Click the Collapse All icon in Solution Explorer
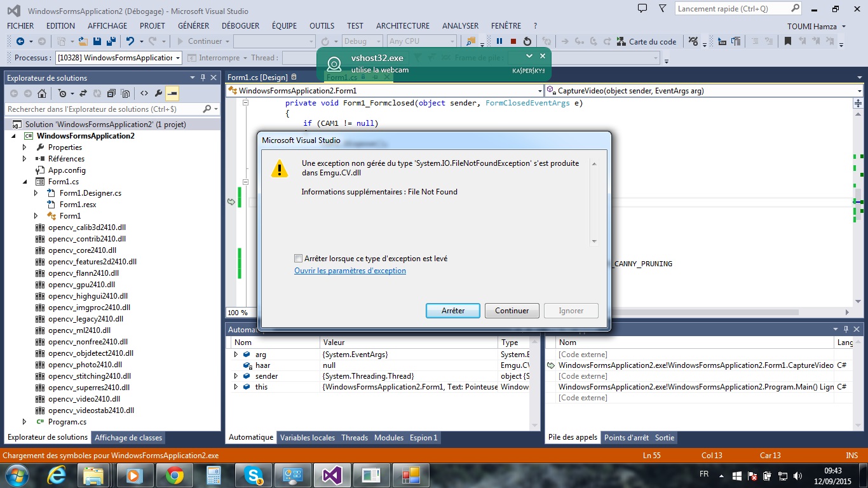Image resolution: width=868 pixels, height=488 pixels. pos(111,93)
